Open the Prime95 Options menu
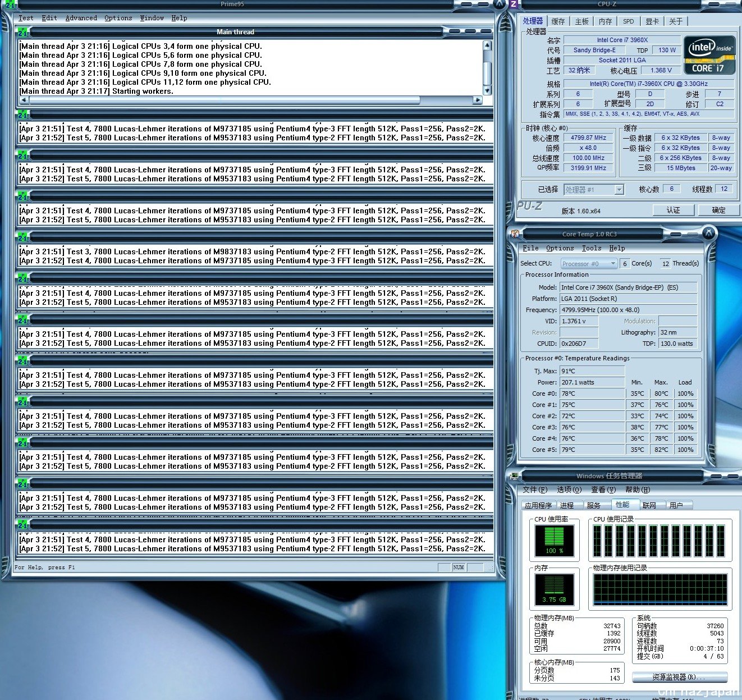Viewport: 742px width, 700px height. 118,18
